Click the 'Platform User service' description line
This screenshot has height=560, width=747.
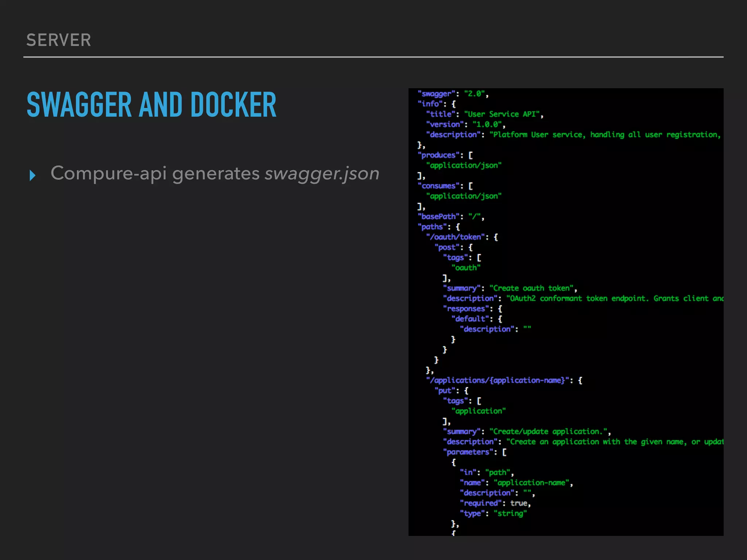[574, 135]
